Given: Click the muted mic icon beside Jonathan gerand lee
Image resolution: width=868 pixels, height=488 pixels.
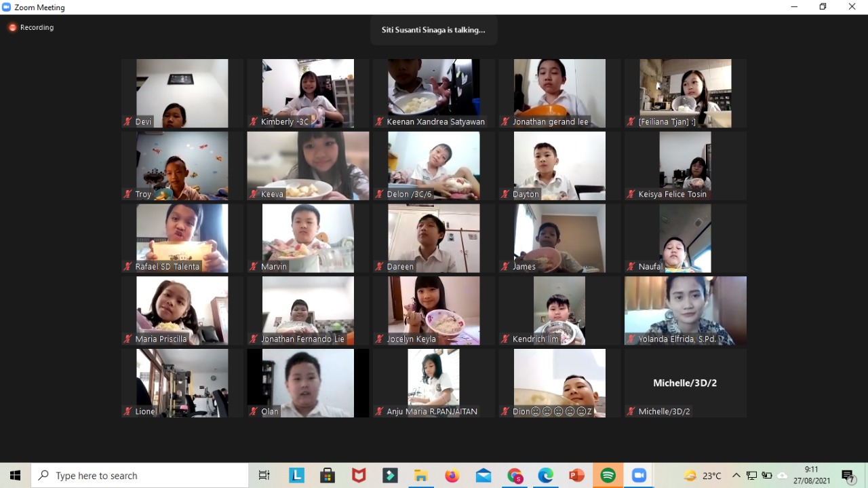Looking at the screenshot, I should pyautogui.click(x=505, y=122).
